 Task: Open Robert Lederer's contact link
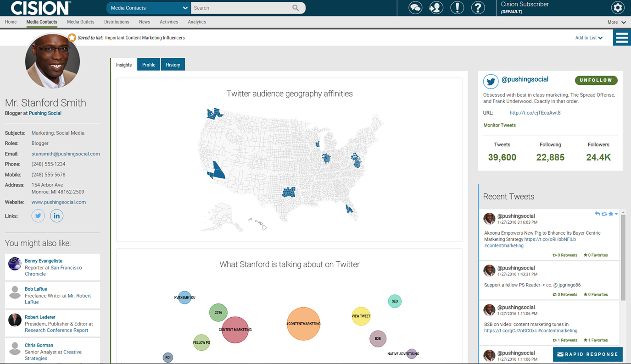point(40,317)
